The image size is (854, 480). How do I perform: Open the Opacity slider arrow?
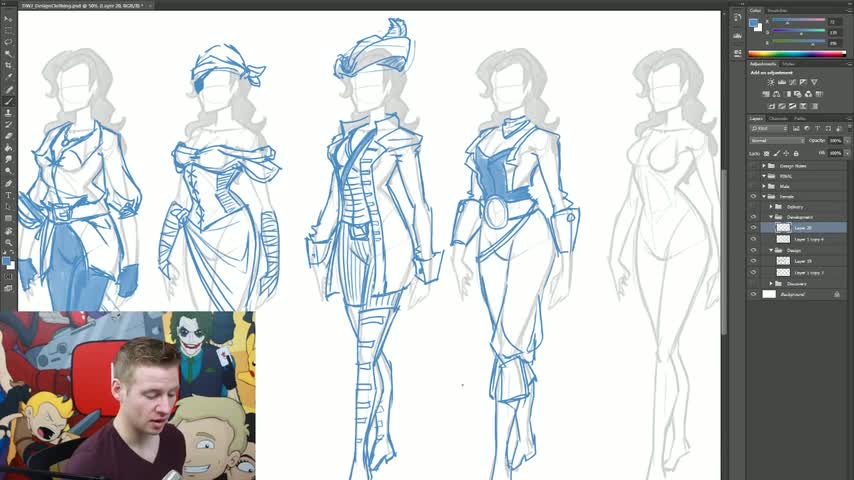(847, 141)
